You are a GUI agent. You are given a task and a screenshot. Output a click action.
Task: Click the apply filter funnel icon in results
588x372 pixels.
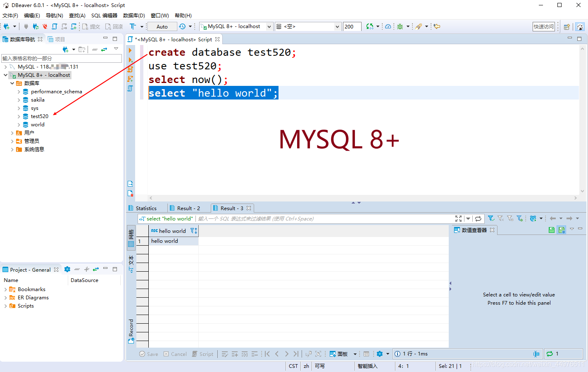[x=491, y=218]
